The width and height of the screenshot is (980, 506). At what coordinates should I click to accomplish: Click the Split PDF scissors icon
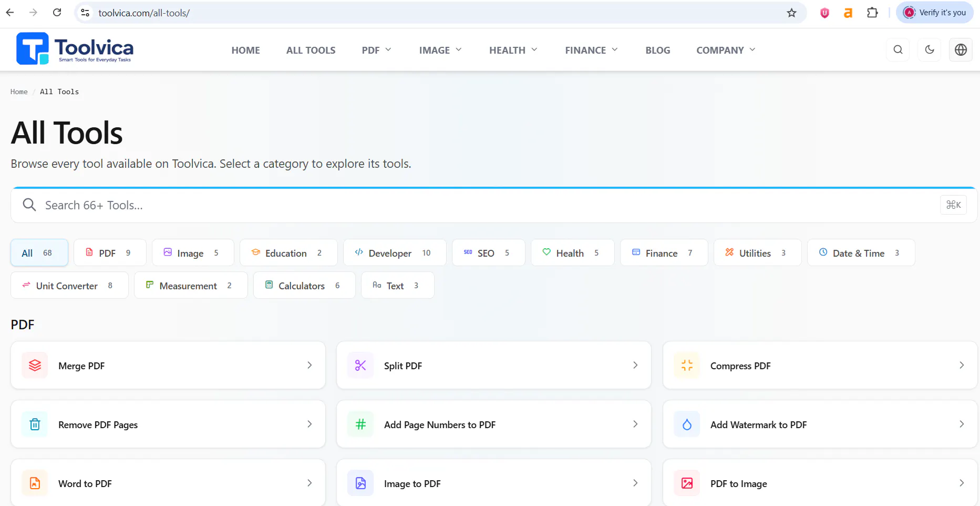click(360, 366)
